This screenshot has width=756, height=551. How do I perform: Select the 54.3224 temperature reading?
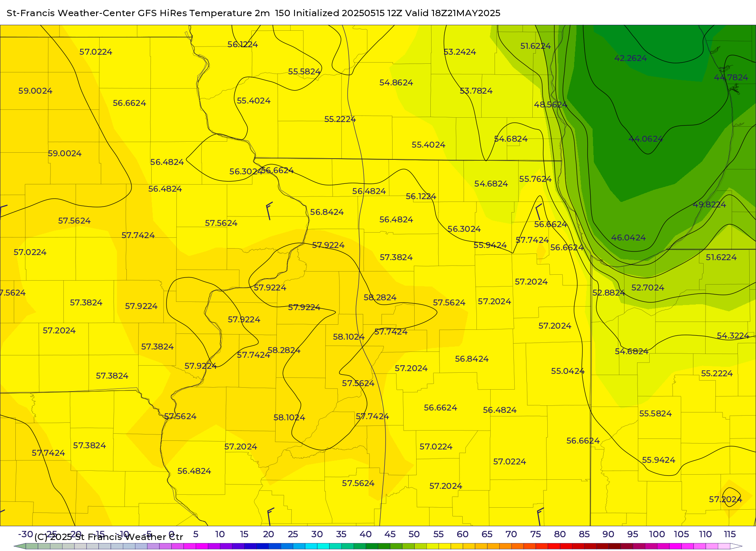coord(733,336)
